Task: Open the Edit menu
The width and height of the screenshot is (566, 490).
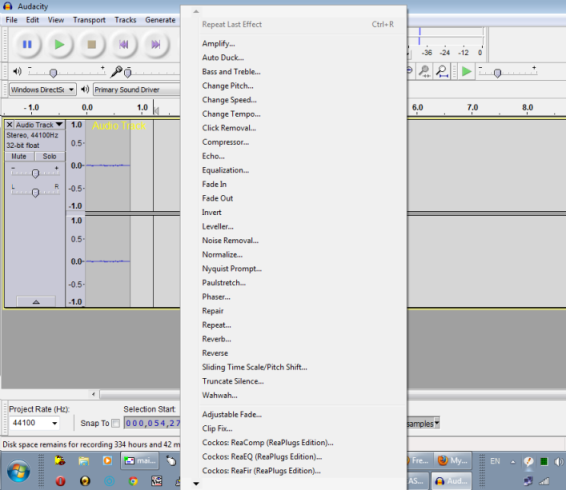Action: point(32,20)
